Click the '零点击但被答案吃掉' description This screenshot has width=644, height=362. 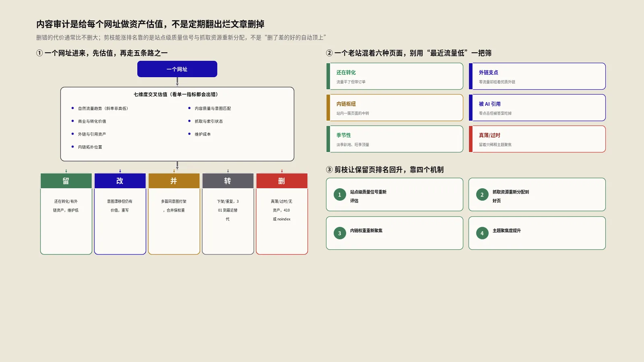coord(495,113)
